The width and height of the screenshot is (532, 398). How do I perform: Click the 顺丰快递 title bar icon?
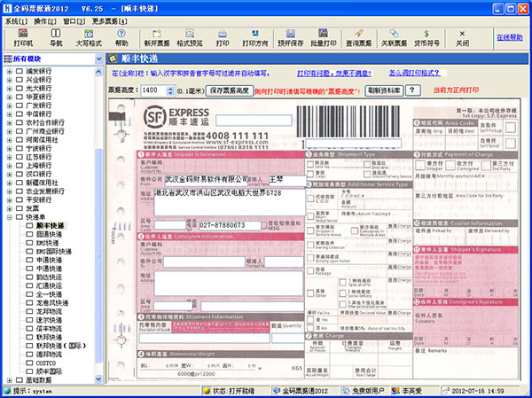pos(113,59)
